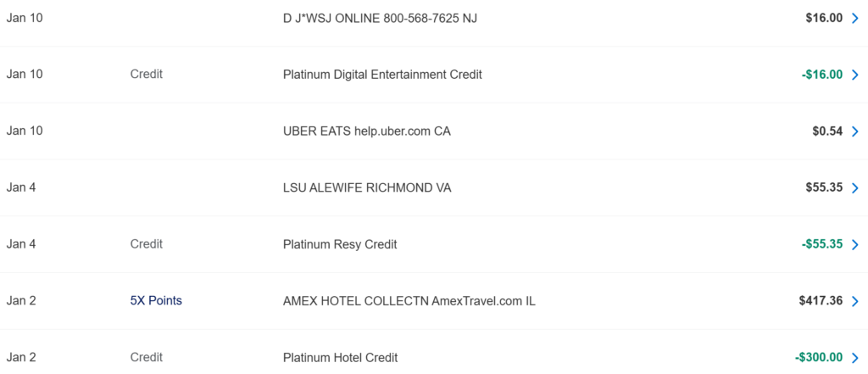Expand the Platinum Hotel Credit chevron

coord(854,358)
